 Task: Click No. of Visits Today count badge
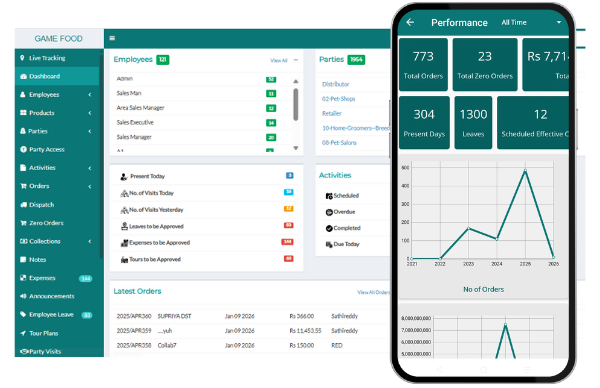click(289, 192)
